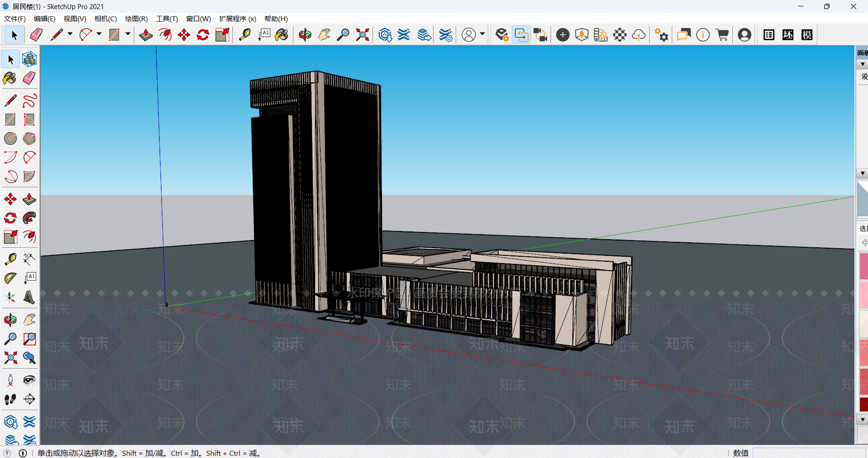Open the 文件(F) menu
The width and height of the screenshot is (868, 458).
click(15, 19)
